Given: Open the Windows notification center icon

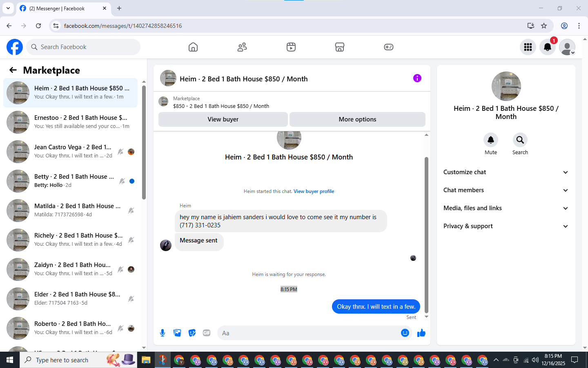Looking at the screenshot, I should click(x=575, y=360).
